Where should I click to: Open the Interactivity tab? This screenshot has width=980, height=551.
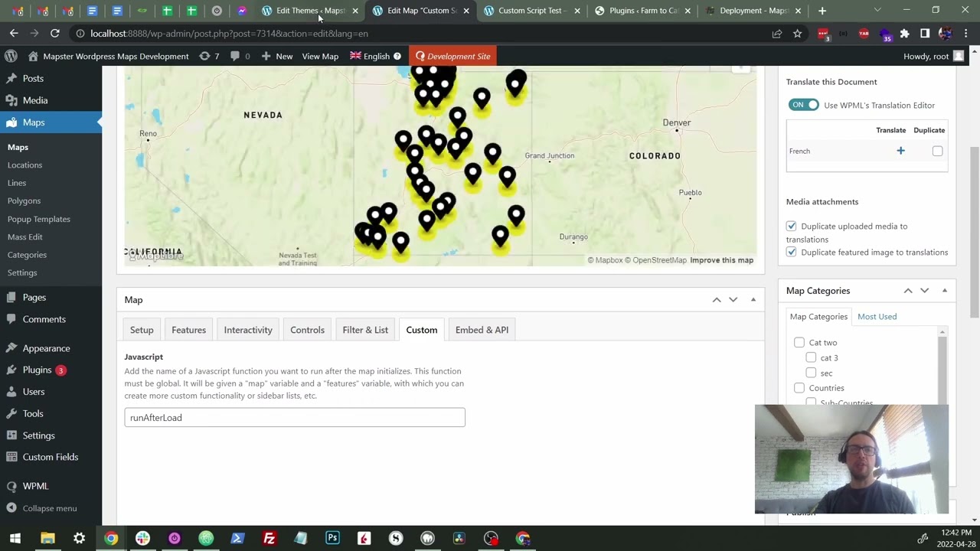(248, 330)
